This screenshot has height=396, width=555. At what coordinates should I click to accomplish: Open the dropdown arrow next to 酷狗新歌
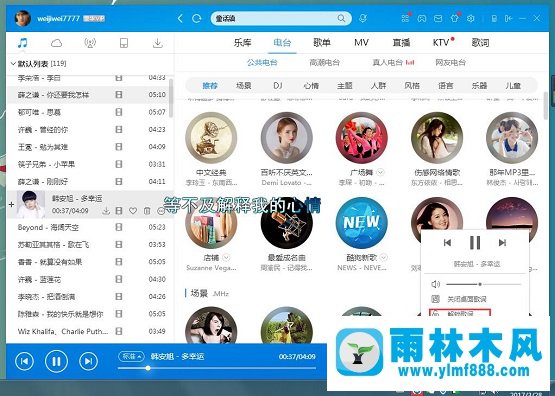click(383, 257)
